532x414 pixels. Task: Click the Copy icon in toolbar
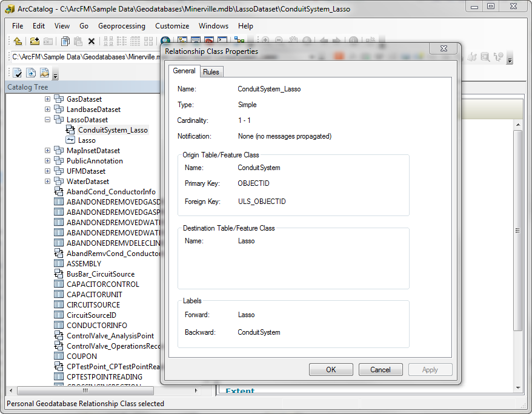click(65, 41)
